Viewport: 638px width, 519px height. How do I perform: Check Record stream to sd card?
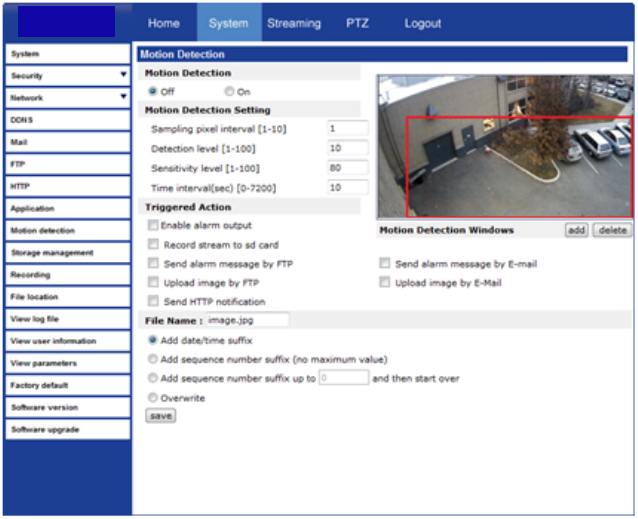[153, 244]
